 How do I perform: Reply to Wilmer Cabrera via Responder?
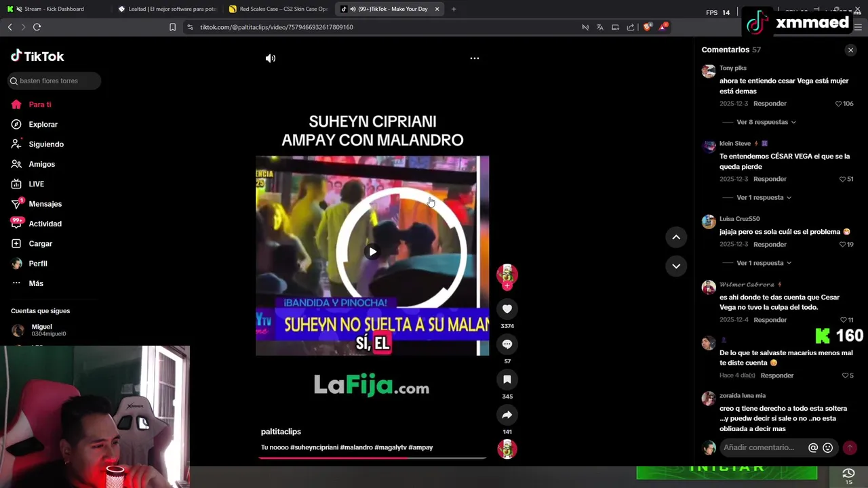(770, 320)
